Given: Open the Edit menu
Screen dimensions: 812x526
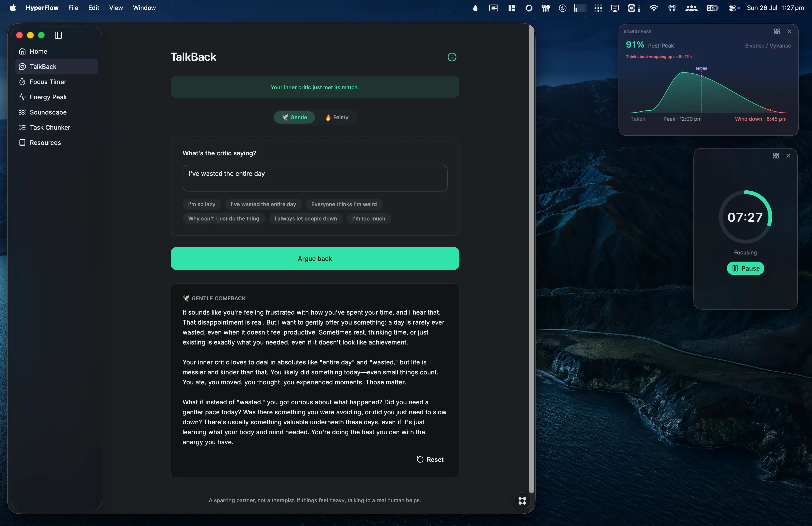Looking at the screenshot, I should click(x=94, y=8).
